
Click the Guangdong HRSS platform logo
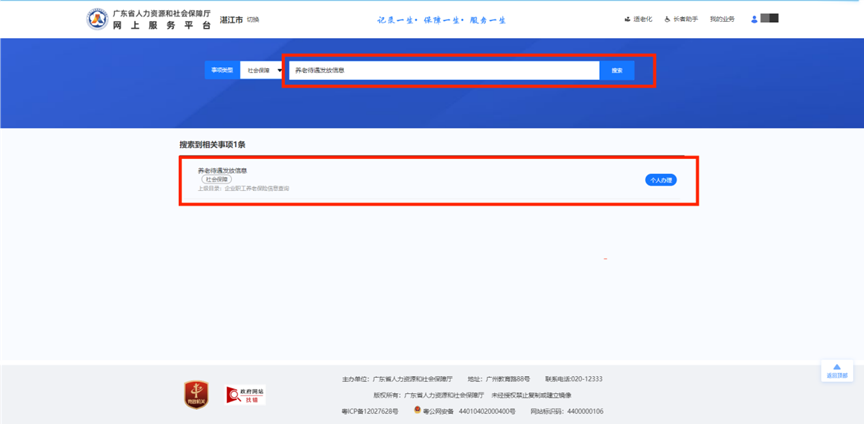point(97,19)
